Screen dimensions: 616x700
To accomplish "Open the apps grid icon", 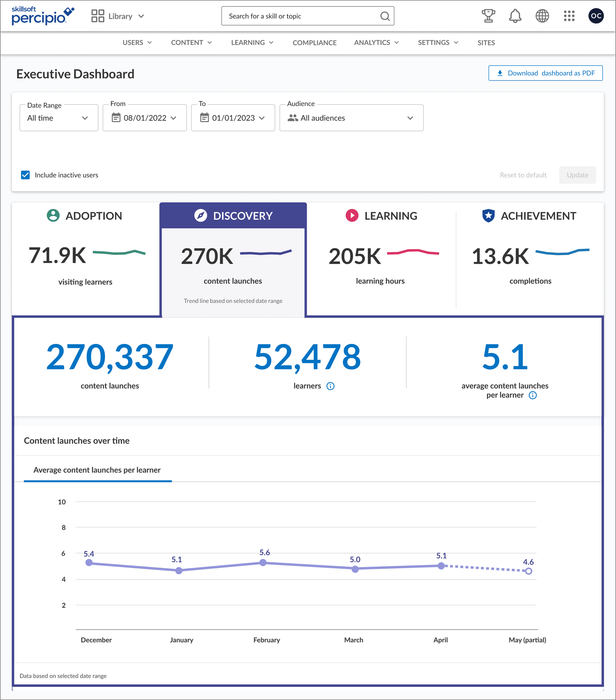I will 569,16.
